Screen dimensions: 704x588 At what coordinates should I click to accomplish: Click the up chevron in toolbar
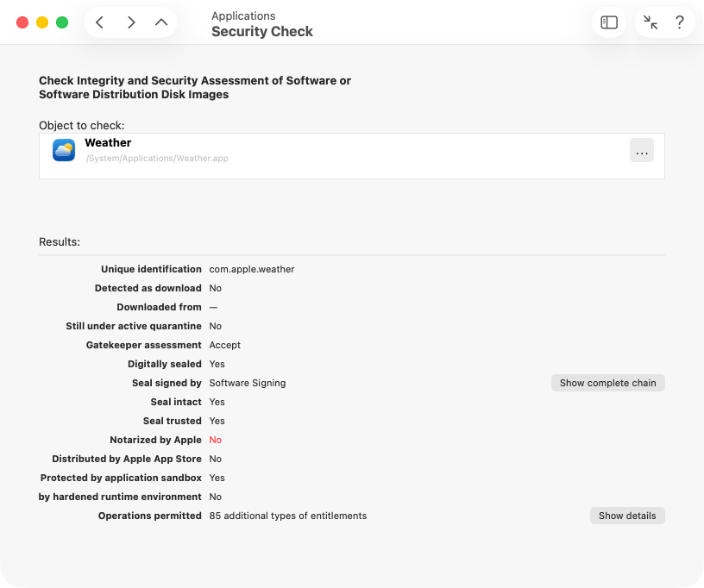pos(161,22)
